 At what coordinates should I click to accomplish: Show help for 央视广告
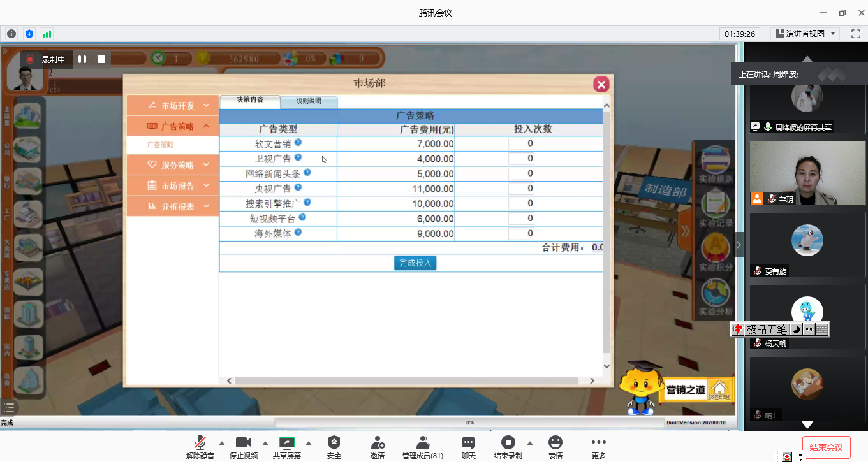(298, 187)
